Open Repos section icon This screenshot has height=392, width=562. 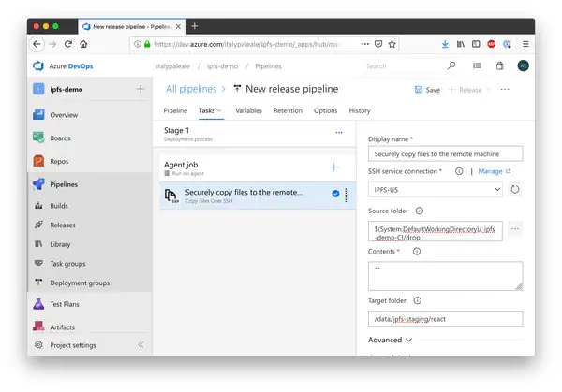point(38,161)
